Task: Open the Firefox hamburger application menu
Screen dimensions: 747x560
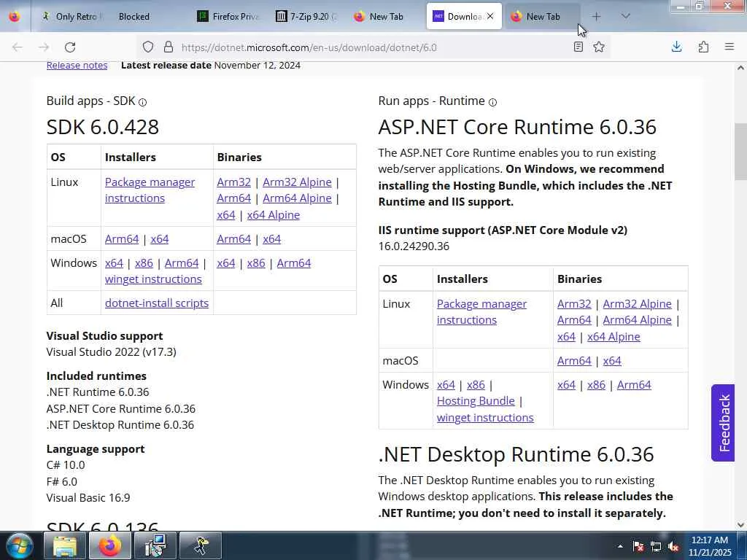Action: [x=729, y=47]
